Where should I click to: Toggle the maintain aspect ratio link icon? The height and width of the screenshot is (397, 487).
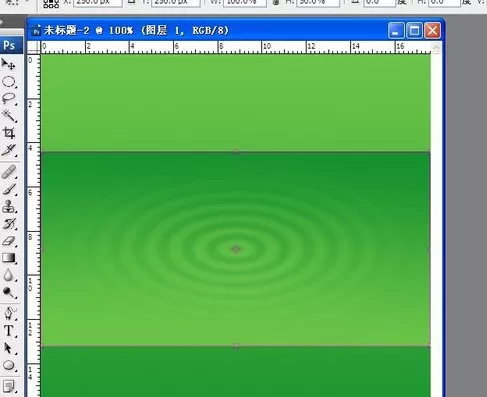click(x=276, y=3)
